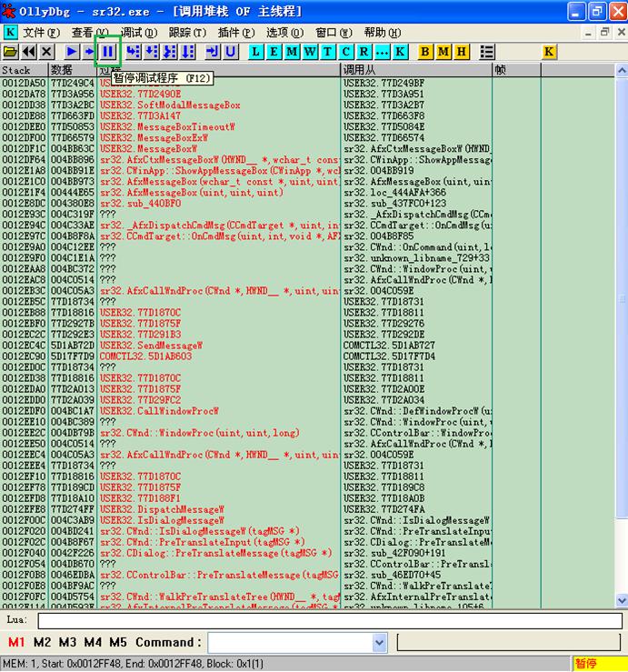Screen dimensions: 628x672
Task: Click the scrollbar down arrow
Action: (x=622, y=600)
